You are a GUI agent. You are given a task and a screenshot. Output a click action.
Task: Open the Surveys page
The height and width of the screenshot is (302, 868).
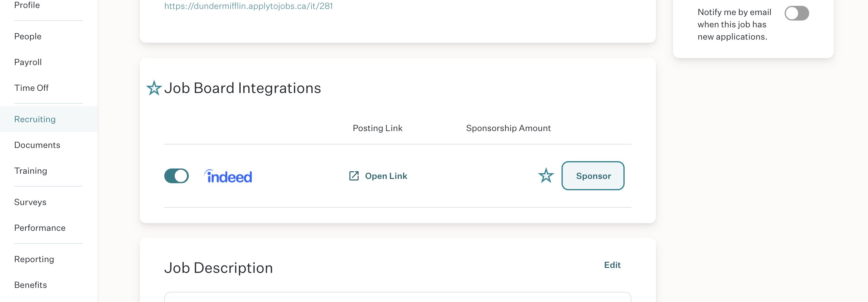30,202
